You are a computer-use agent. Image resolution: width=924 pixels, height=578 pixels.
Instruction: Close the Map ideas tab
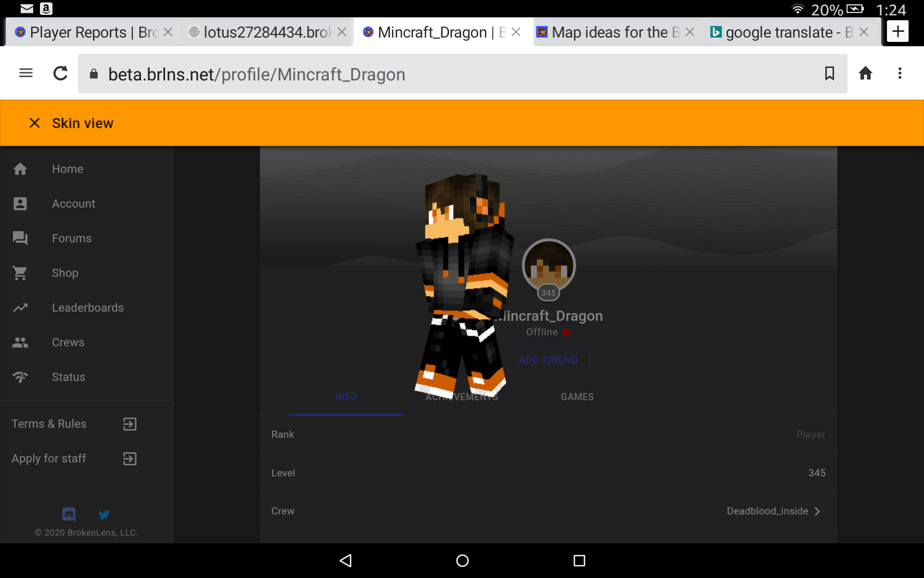click(690, 32)
